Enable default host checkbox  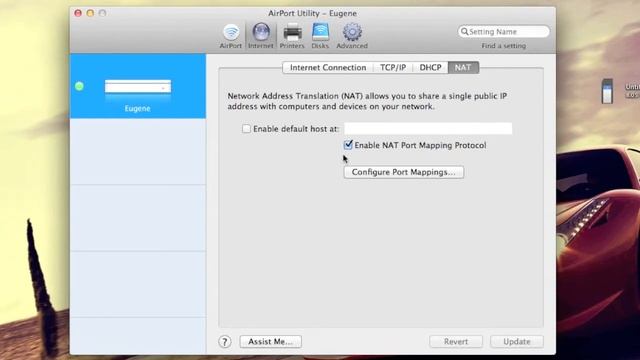click(x=246, y=129)
